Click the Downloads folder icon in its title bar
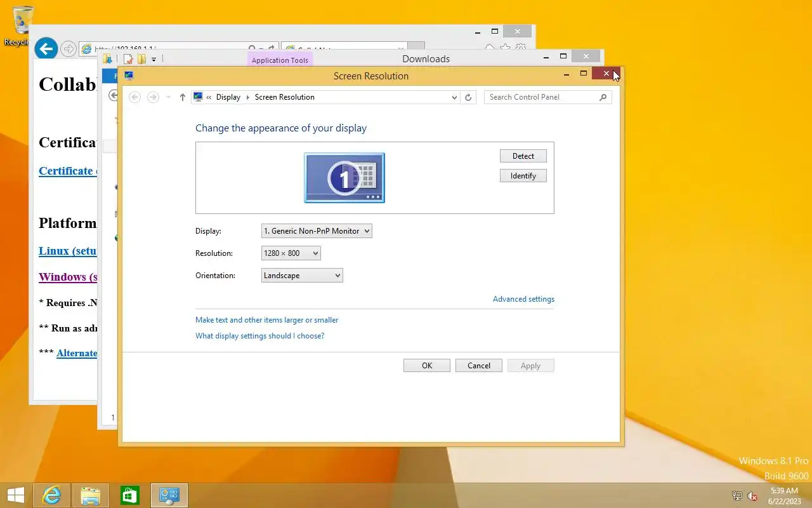The image size is (812, 508). pyautogui.click(x=108, y=59)
